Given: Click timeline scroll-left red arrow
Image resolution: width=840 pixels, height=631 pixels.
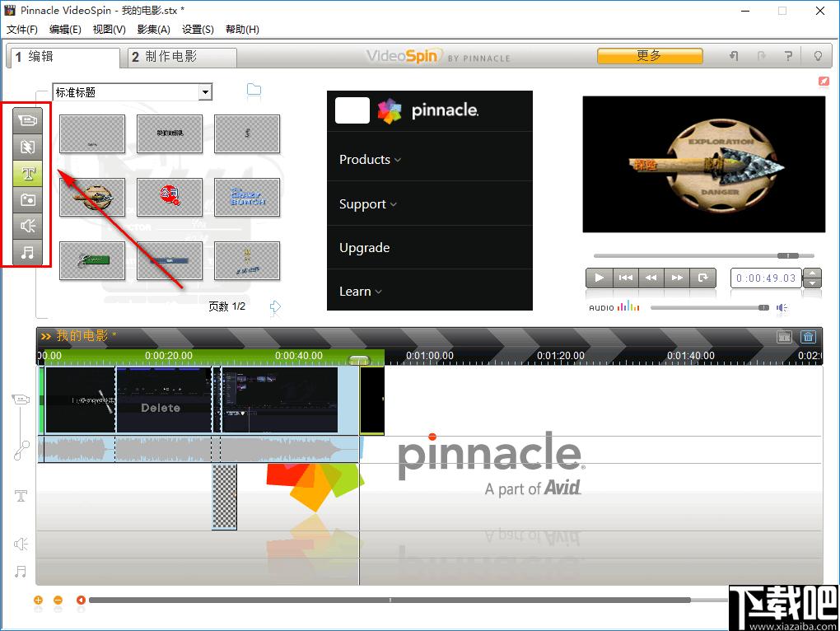Looking at the screenshot, I should pos(81,600).
